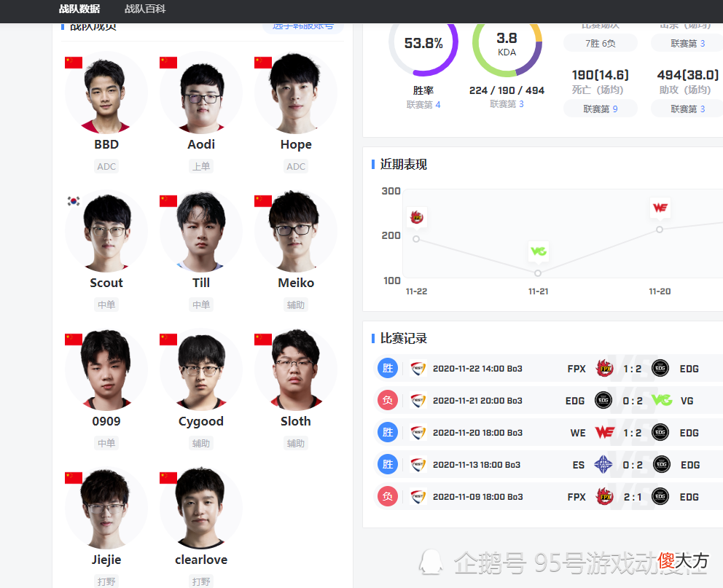
Task: Click the 53.8% win rate ring
Action: coord(423,42)
